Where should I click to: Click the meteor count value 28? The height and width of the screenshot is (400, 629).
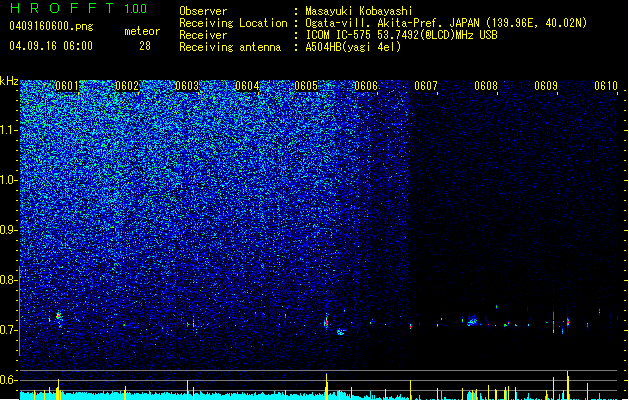pos(145,46)
